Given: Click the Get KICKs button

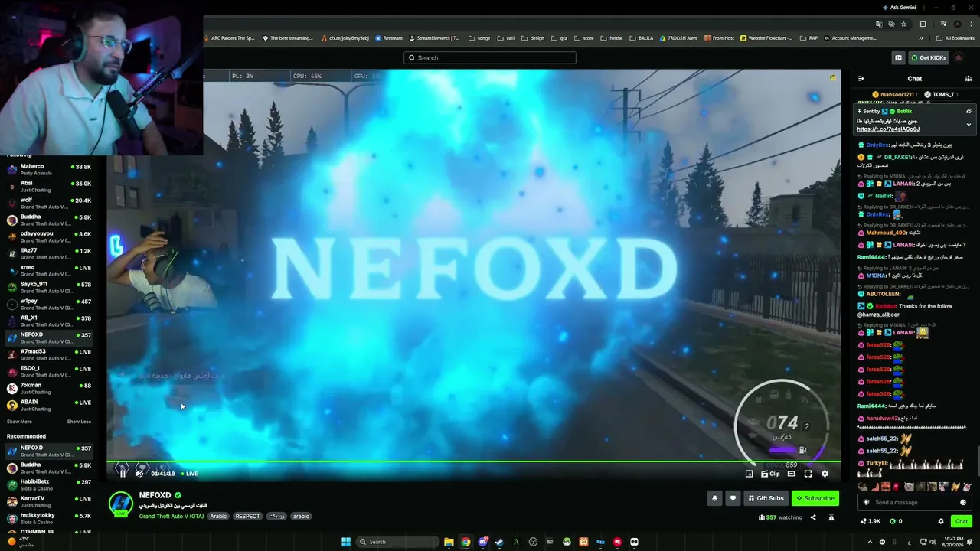Looking at the screenshot, I should click(929, 57).
